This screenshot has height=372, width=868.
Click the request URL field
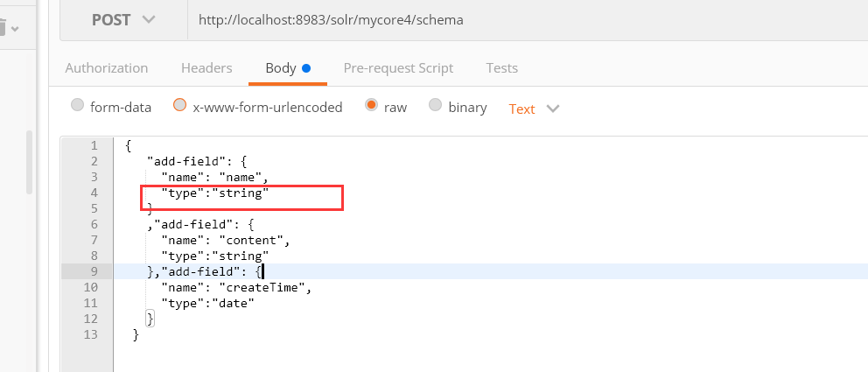(528, 20)
